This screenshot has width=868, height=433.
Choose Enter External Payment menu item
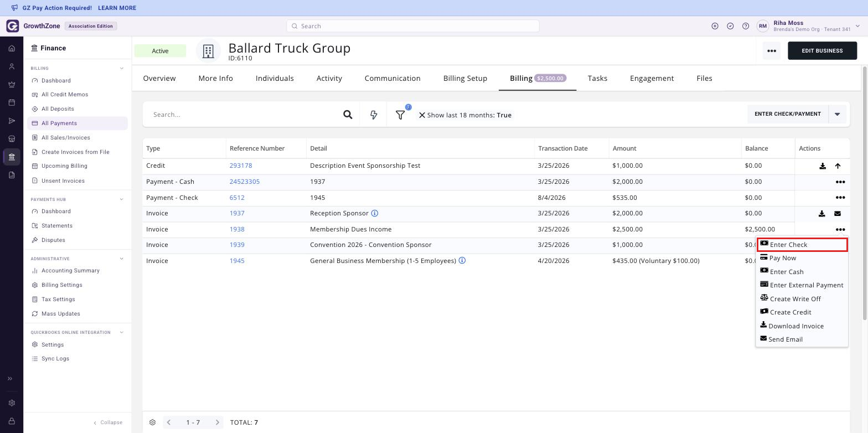coord(802,285)
